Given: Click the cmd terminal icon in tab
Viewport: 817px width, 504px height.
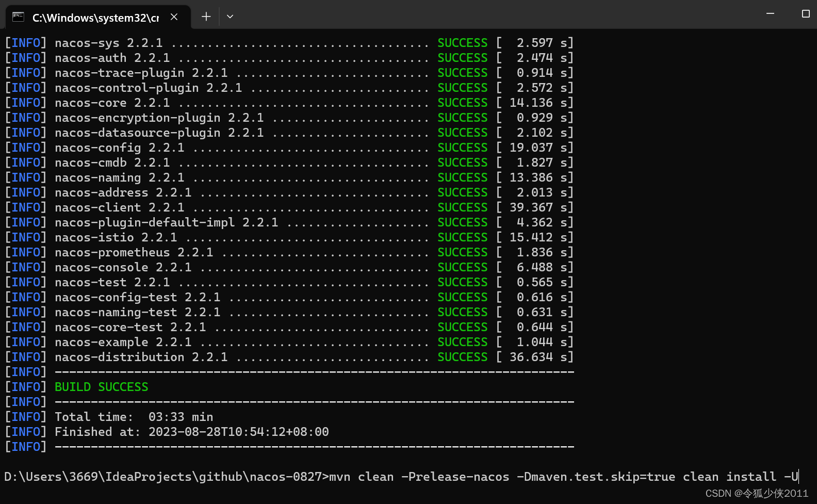Looking at the screenshot, I should point(18,17).
